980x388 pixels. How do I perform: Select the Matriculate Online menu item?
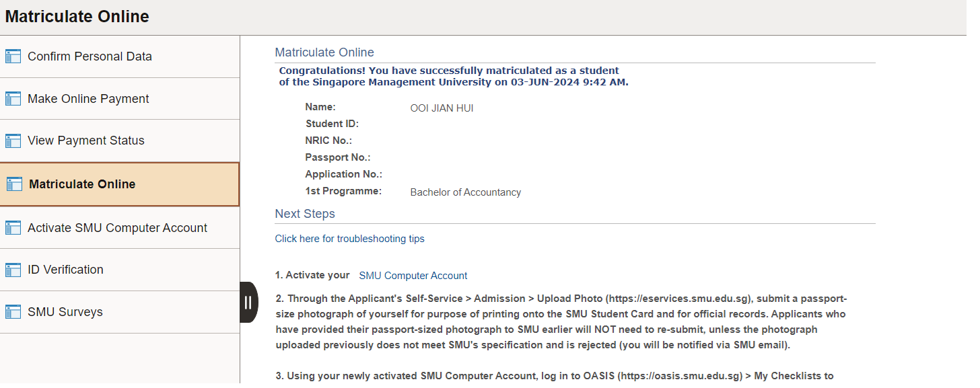120,184
